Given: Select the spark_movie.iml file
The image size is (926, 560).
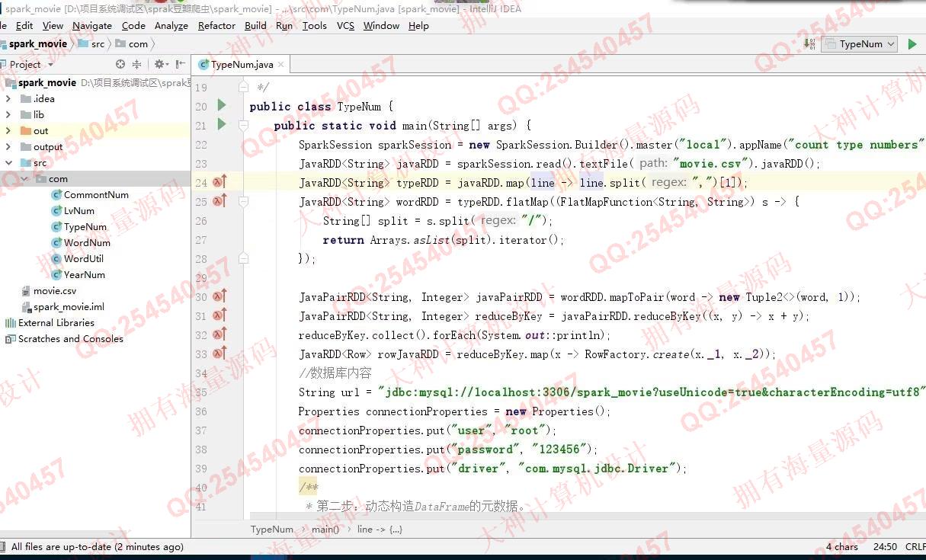Looking at the screenshot, I should (x=62, y=306).
